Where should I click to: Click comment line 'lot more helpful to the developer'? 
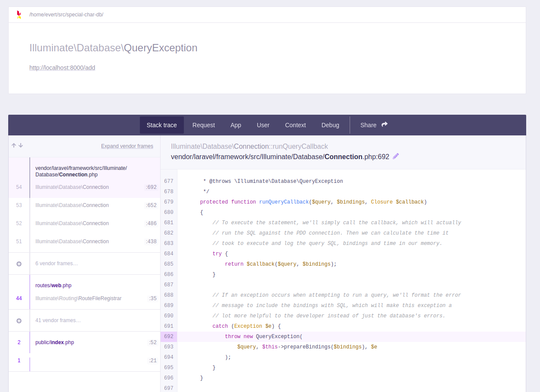click(x=329, y=316)
